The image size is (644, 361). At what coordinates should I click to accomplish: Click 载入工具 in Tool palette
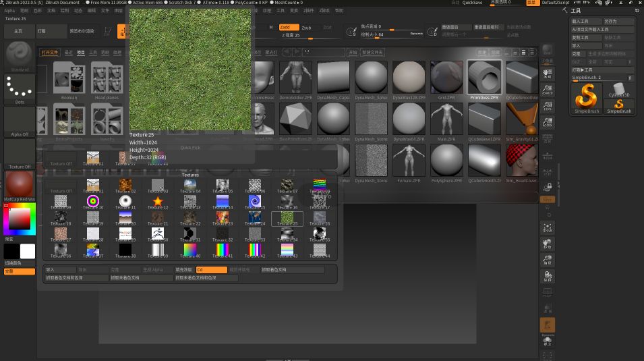(x=586, y=22)
